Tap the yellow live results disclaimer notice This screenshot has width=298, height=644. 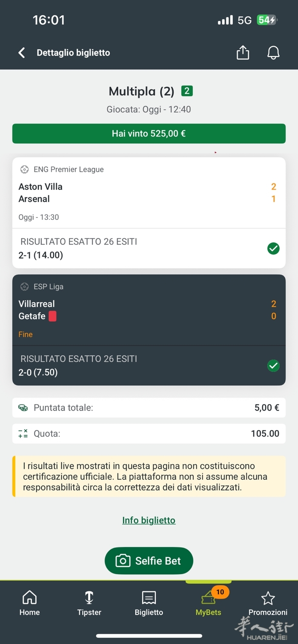(x=149, y=477)
